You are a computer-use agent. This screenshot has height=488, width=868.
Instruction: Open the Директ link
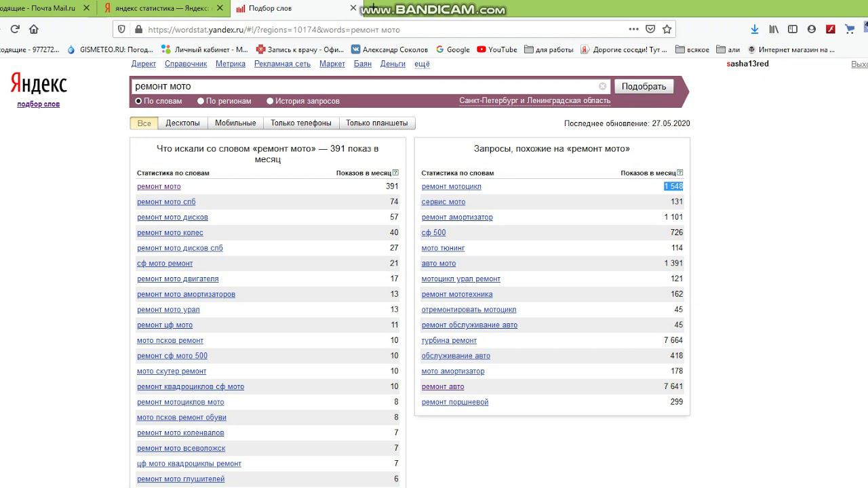pos(144,64)
